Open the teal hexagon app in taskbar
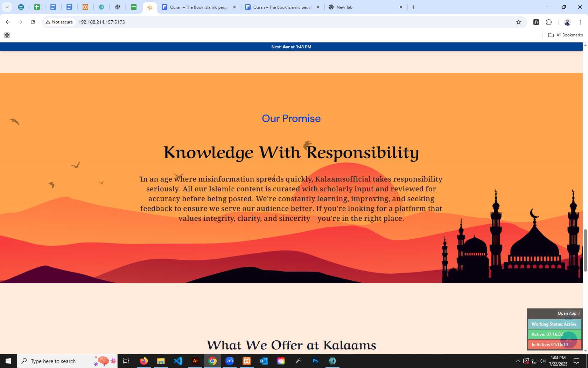Viewport: 588px width, 368px height. pyautogui.click(x=332, y=361)
